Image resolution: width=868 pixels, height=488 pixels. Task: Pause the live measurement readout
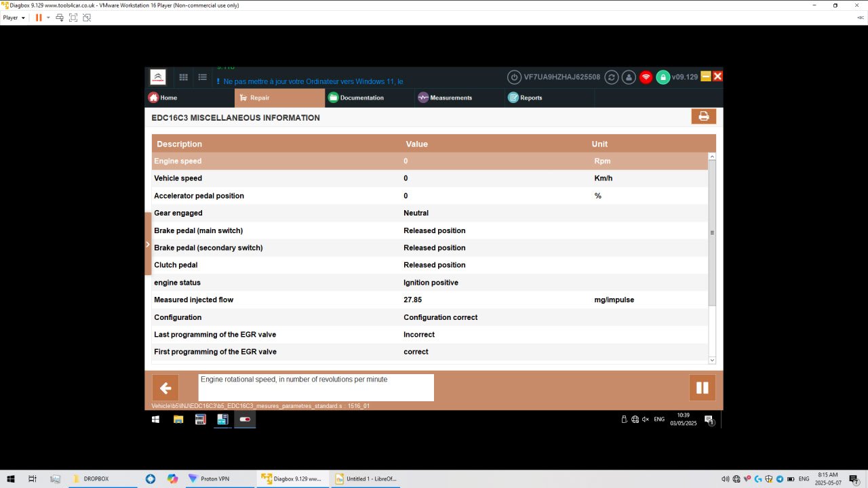click(703, 388)
